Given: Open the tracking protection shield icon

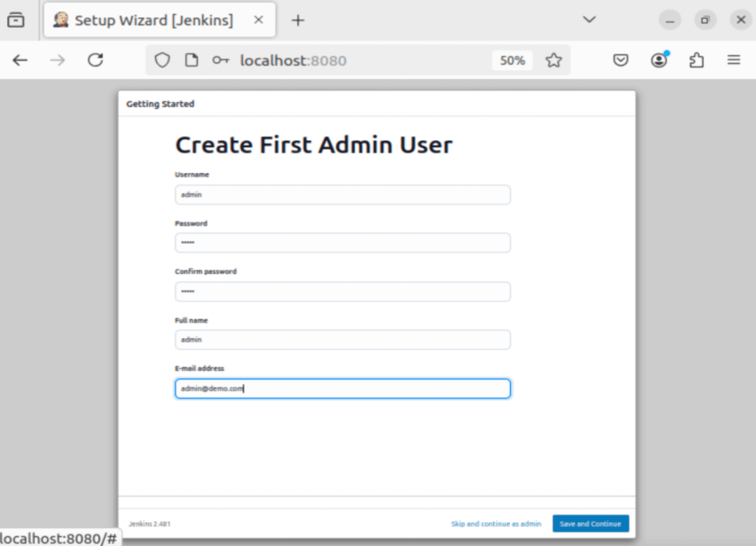Looking at the screenshot, I should 162,61.
